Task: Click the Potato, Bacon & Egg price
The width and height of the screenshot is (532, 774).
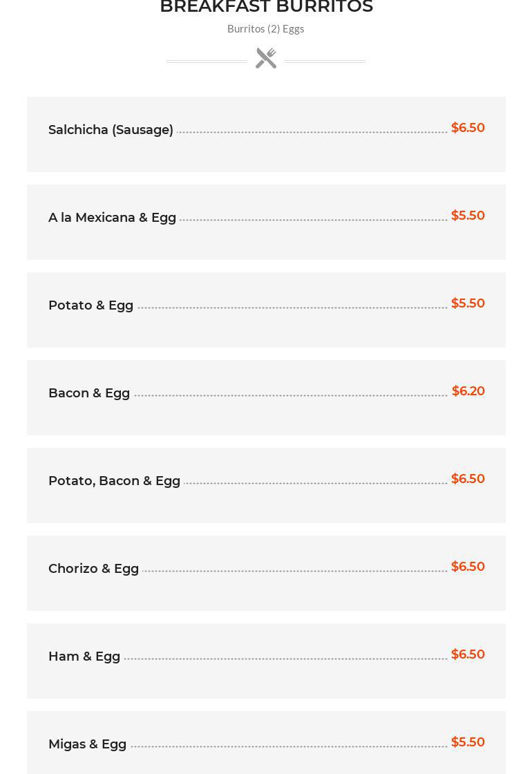Action: (468, 479)
